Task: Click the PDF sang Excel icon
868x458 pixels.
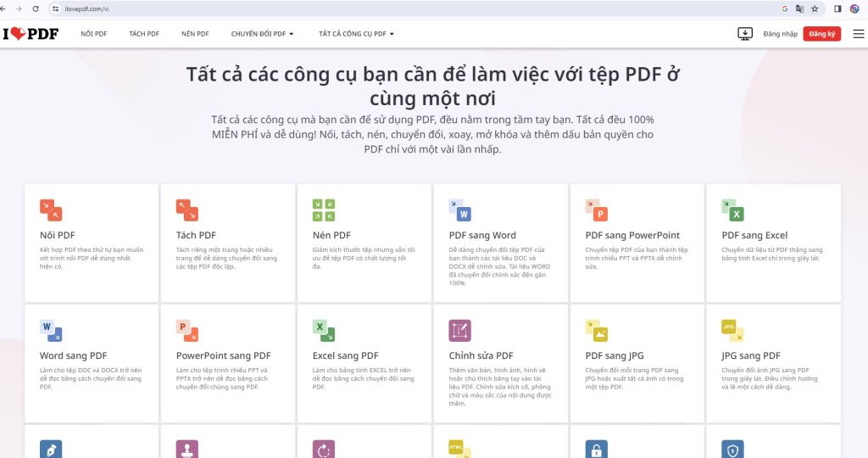Action: (x=733, y=210)
